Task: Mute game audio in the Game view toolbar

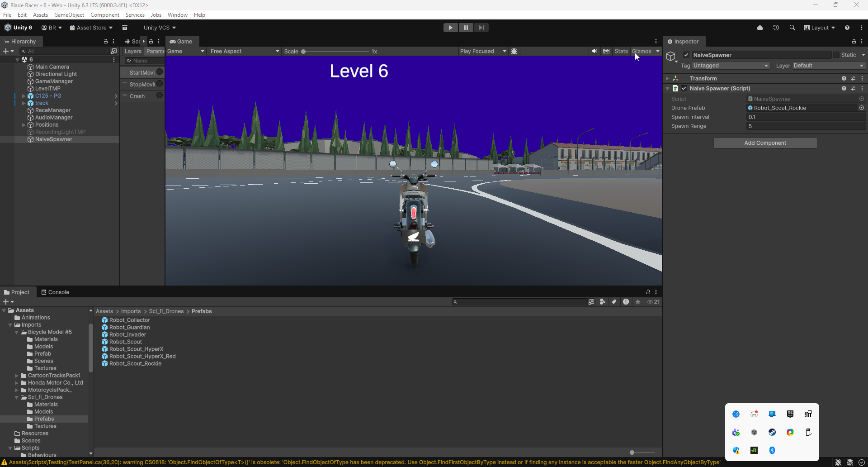Action: click(x=594, y=51)
